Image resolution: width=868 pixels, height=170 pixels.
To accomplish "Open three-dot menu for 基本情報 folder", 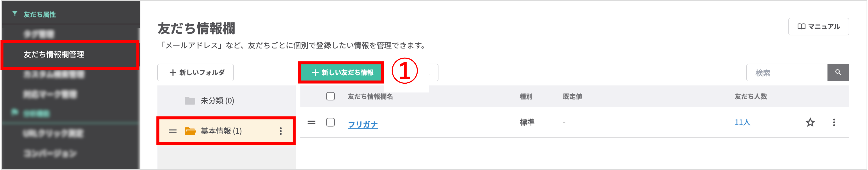I will pyautogui.click(x=280, y=131).
